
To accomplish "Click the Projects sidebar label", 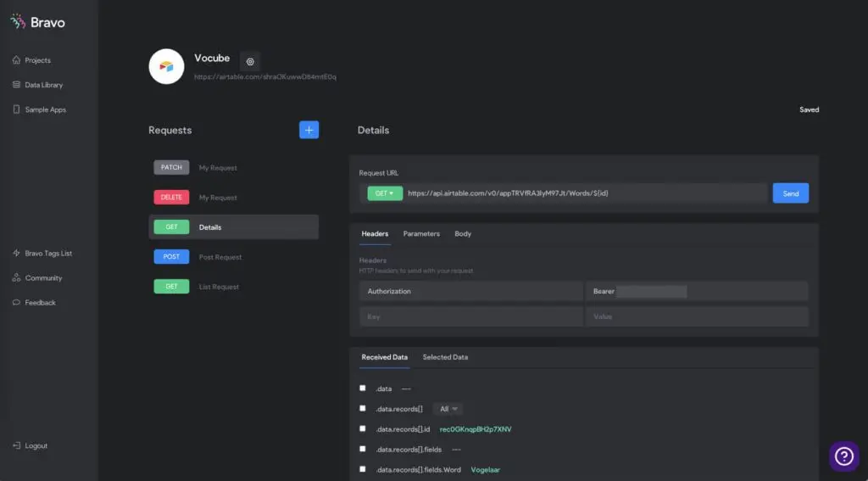I will click(x=37, y=60).
